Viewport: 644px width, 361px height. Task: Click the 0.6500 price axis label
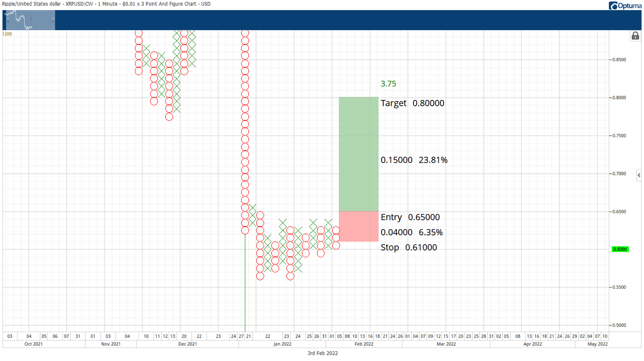pyautogui.click(x=619, y=212)
